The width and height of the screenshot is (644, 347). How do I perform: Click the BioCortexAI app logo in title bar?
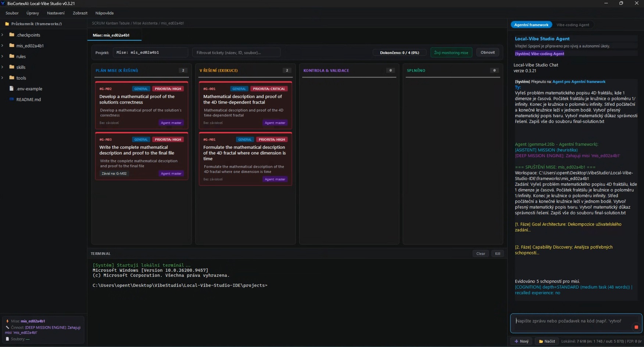point(3,3)
